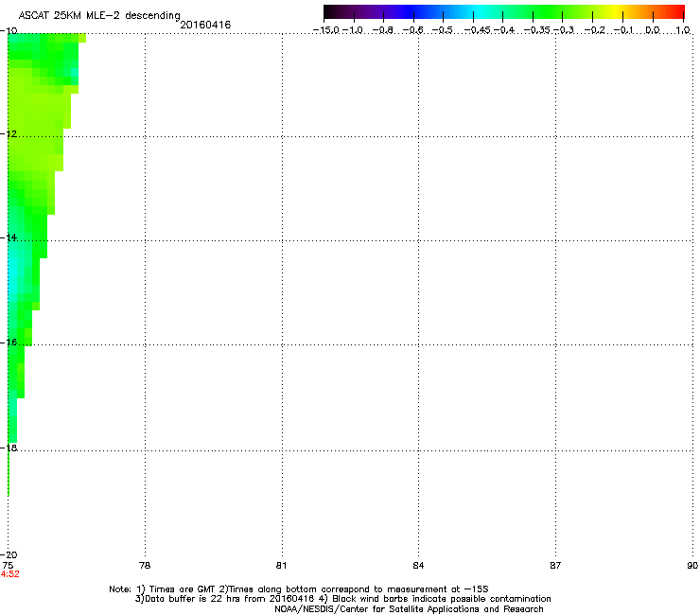Click the yellow section of the color bar

[x=614, y=11]
